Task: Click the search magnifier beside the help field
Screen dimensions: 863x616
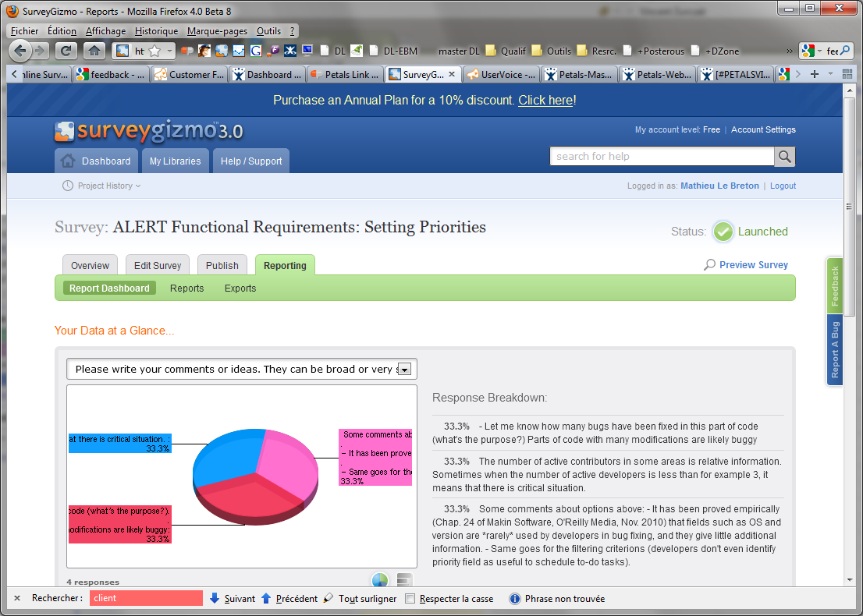Action: 784,156
